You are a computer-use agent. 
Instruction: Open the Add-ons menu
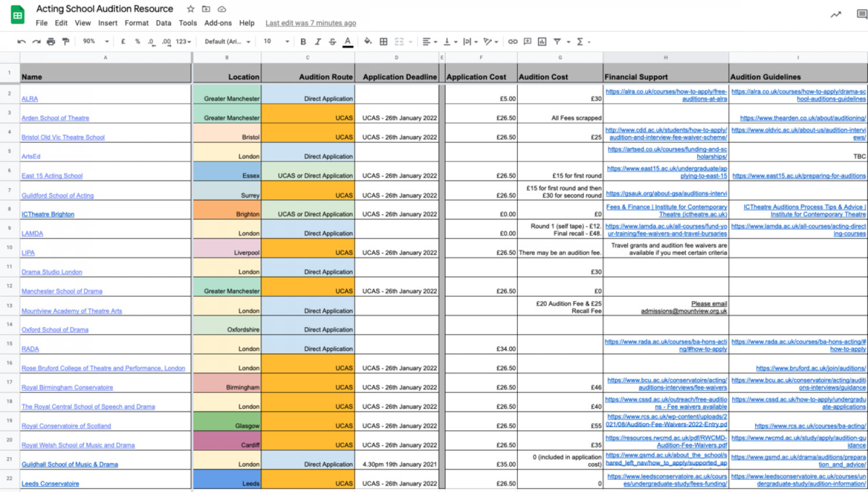(x=218, y=23)
